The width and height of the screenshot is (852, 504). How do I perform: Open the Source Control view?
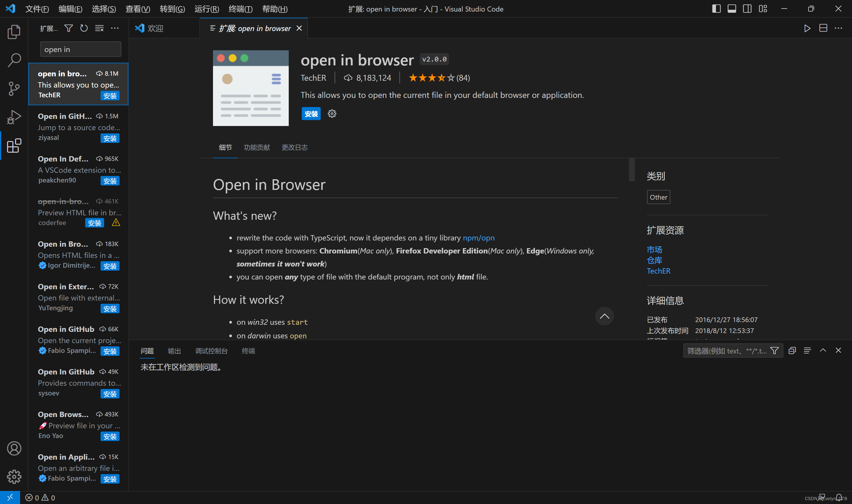pyautogui.click(x=14, y=89)
